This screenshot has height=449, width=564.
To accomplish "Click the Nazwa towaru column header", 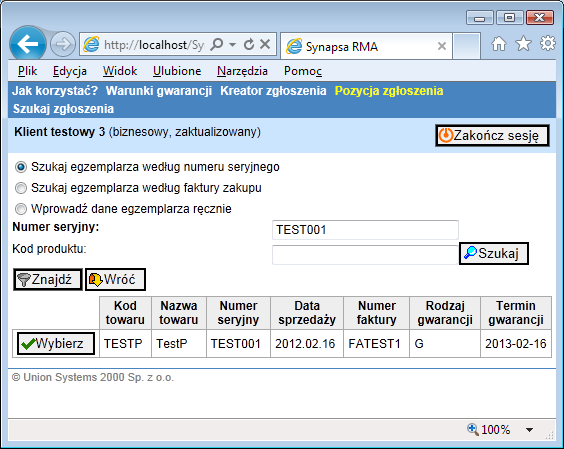I will (179, 313).
